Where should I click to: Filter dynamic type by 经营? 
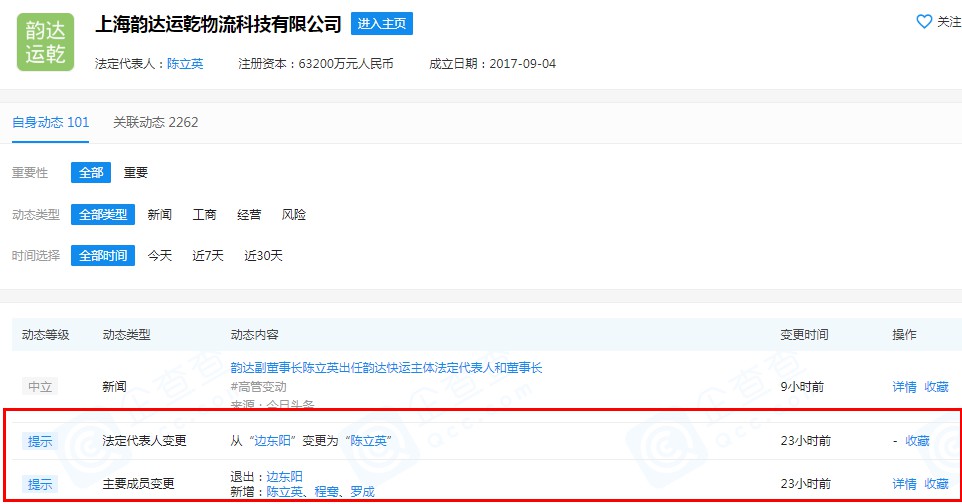(249, 214)
